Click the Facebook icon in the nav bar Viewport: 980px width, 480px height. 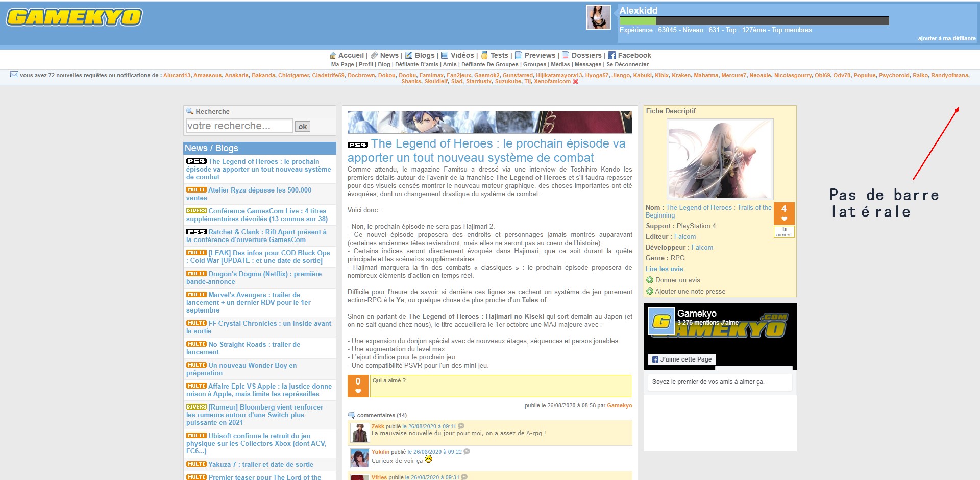click(x=612, y=55)
